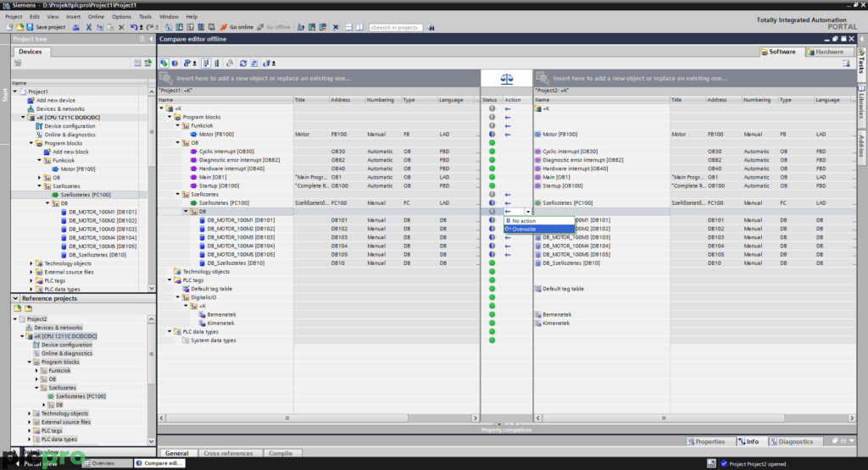
Task: Select Main [OB1] in left compare pane
Action: (213, 178)
